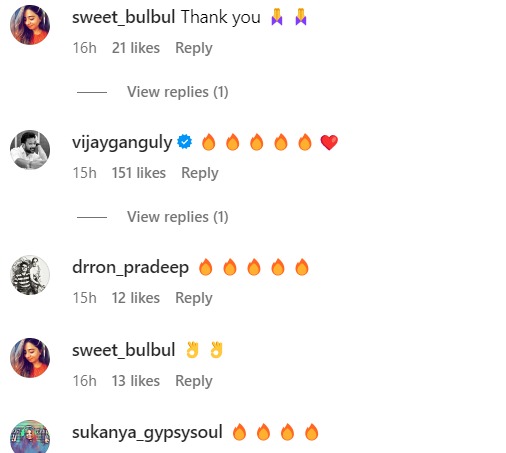The image size is (506, 453).
Task: View the 151 likes on vijayganguly's comment
Action: point(139,173)
